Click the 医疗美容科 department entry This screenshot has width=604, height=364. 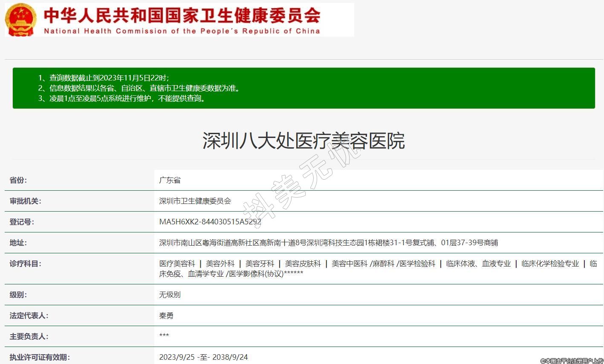pos(177,264)
